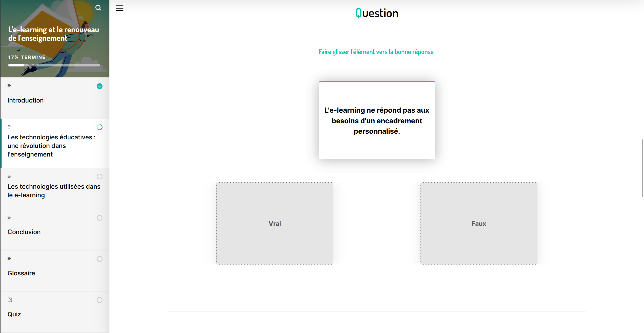Click the green completed checkmark for Introduction
644x333 pixels.
(100, 86)
